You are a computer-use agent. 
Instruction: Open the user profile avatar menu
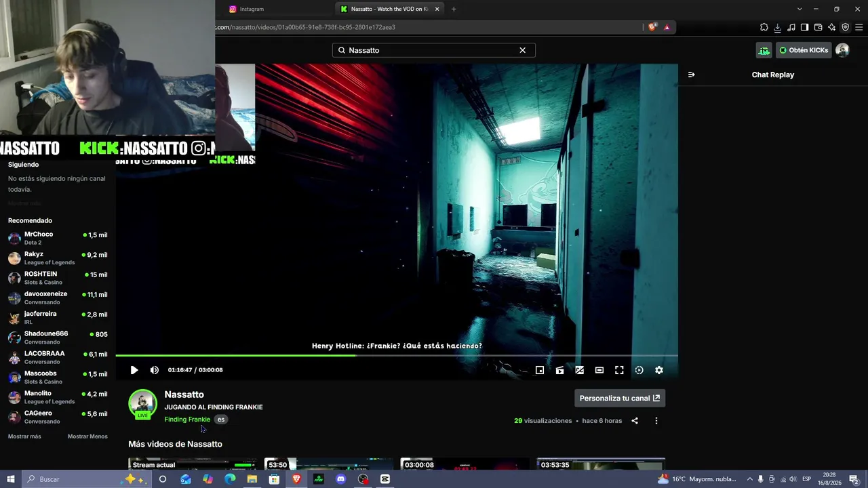(842, 50)
